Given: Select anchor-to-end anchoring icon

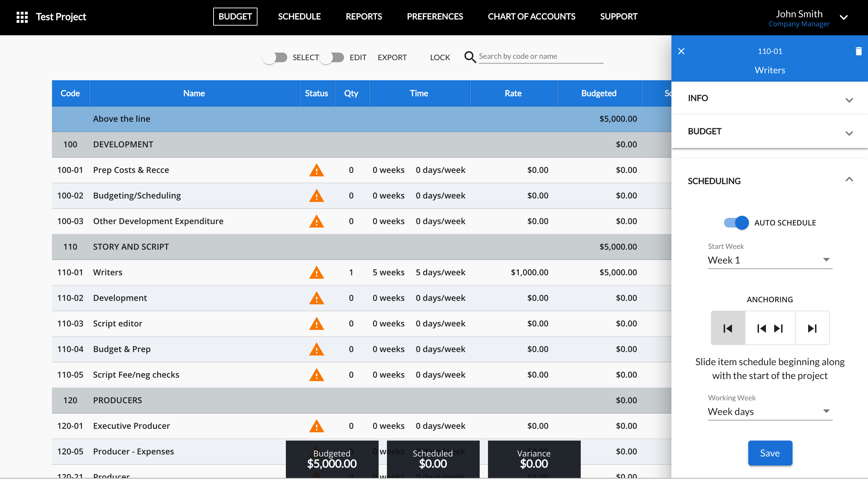Looking at the screenshot, I should (x=812, y=328).
